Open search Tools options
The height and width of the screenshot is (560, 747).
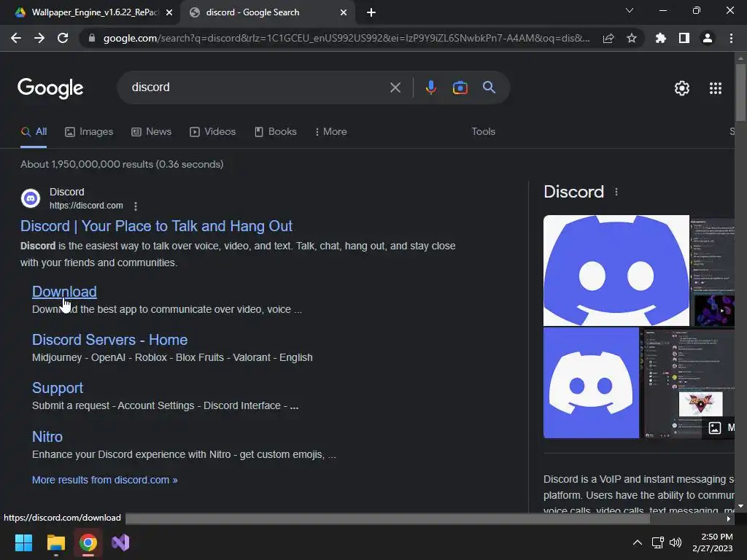click(x=483, y=131)
